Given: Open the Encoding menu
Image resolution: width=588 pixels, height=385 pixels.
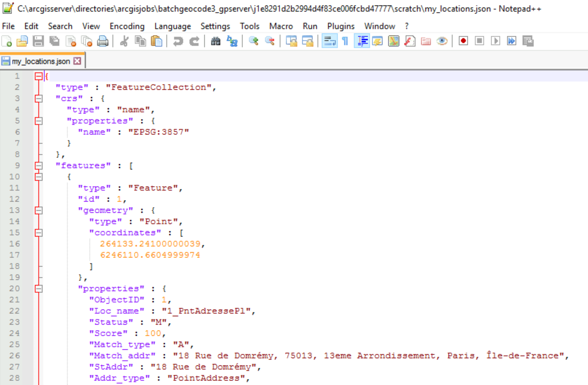Looking at the screenshot, I should (127, 26).
